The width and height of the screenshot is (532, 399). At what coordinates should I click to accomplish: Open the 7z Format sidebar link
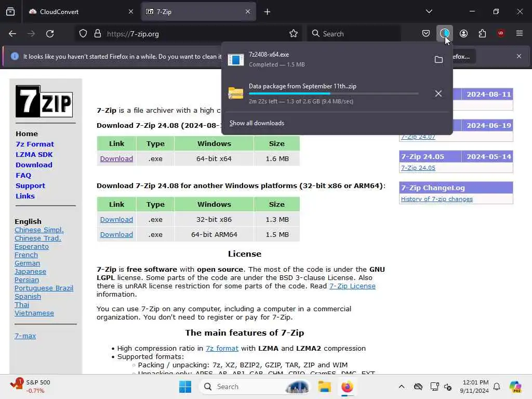[x=35, y=144]
